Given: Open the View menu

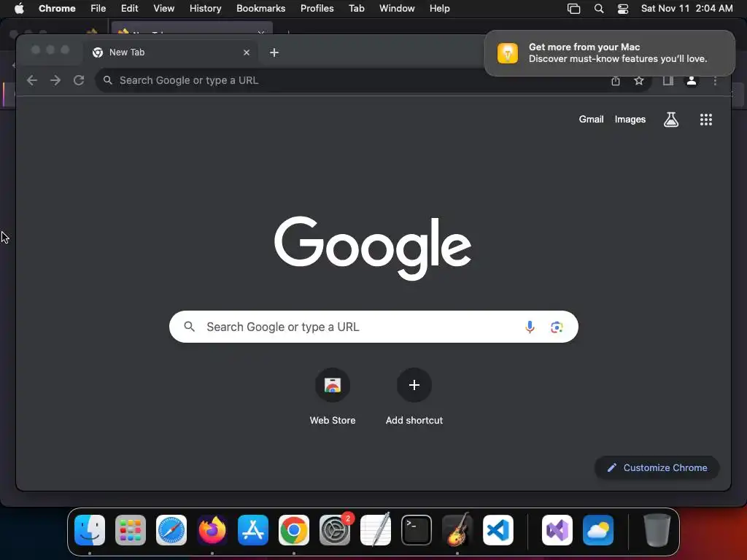Looking at the screenshot, I should (x=164, y=9).
